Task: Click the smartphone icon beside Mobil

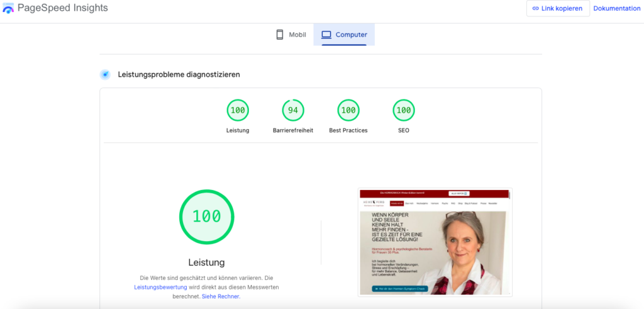Action: [280, 35]
